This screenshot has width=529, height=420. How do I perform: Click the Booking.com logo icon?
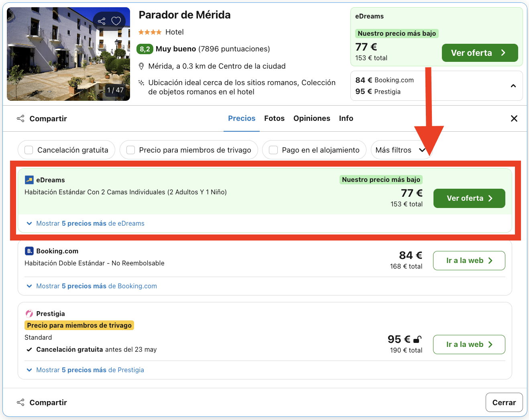29,251
